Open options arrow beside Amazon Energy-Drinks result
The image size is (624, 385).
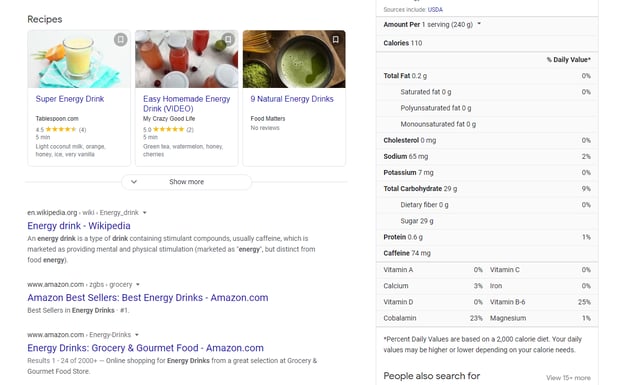point(136,335)
